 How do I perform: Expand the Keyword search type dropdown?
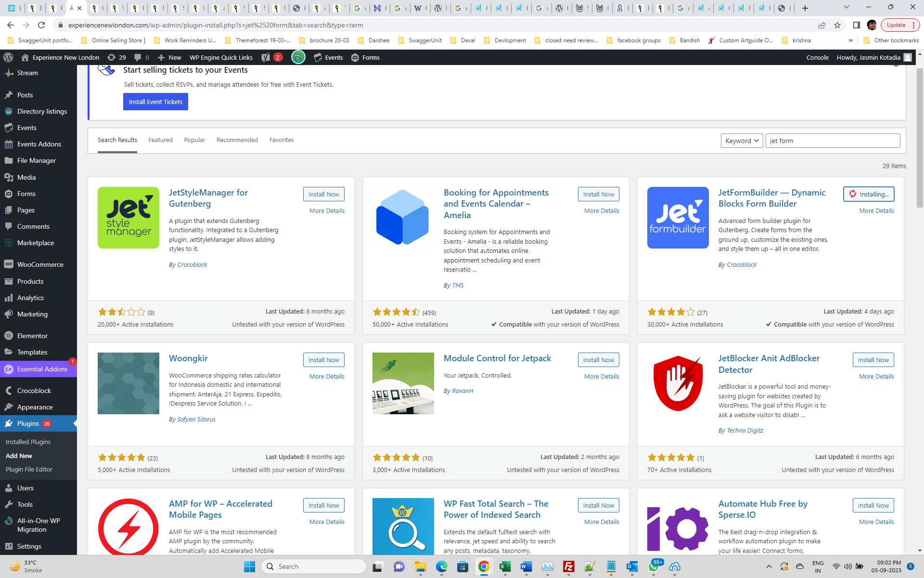[742, 141]
